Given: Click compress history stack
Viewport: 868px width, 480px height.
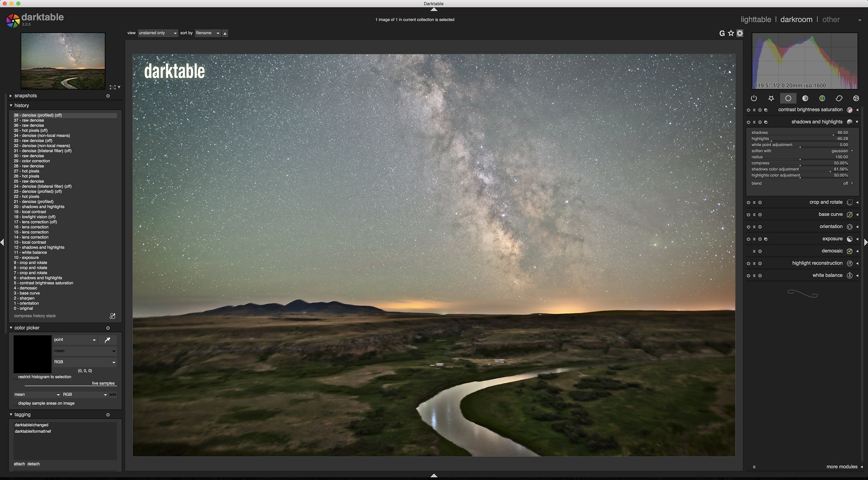Looking at the screenshot, I should pyautogui.click(x=35, y=316).
